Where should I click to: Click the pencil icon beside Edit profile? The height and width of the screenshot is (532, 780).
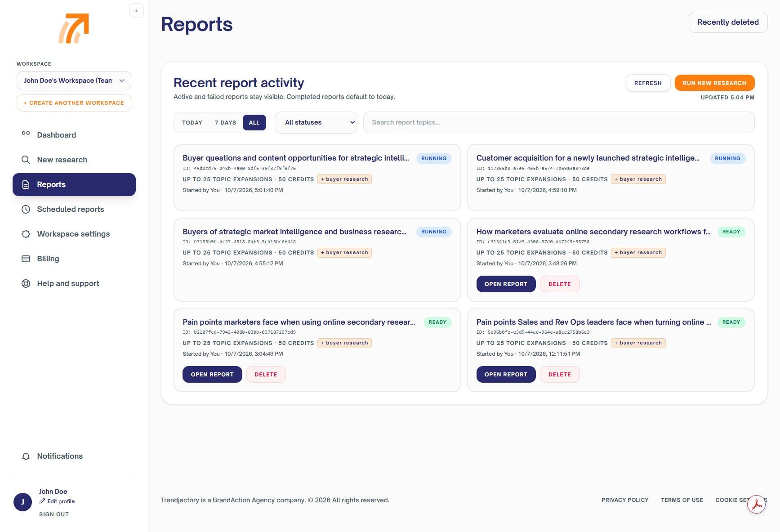[x=42, y=501]
